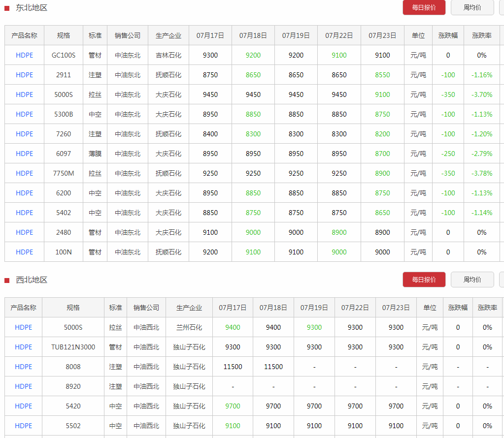Click the -3.78% change rate cell
The width and height of the screenshot is (504, 438).
(x=482, y=173)
